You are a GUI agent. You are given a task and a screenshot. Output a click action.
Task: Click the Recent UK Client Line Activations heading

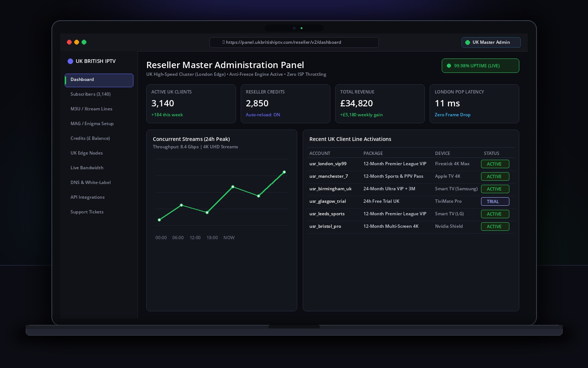(350, 139)
